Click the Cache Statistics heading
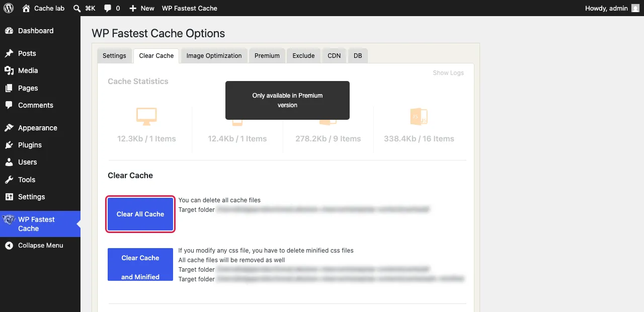This screenshot has height=312, width=644. point(138,82)
